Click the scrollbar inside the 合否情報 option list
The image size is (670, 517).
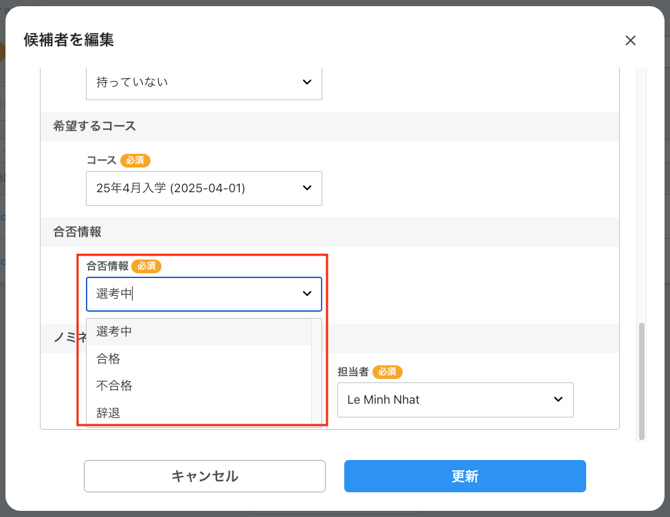coord(317,370)
